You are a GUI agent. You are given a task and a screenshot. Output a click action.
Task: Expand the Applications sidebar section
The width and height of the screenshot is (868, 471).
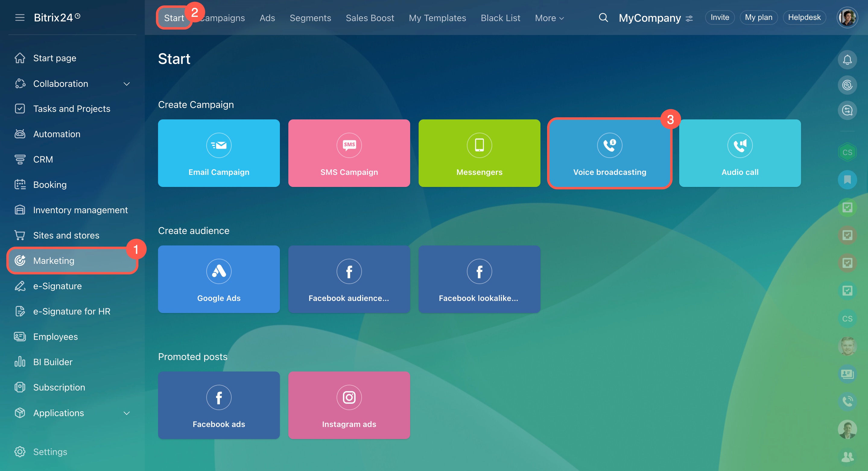[x=127, y=413]
